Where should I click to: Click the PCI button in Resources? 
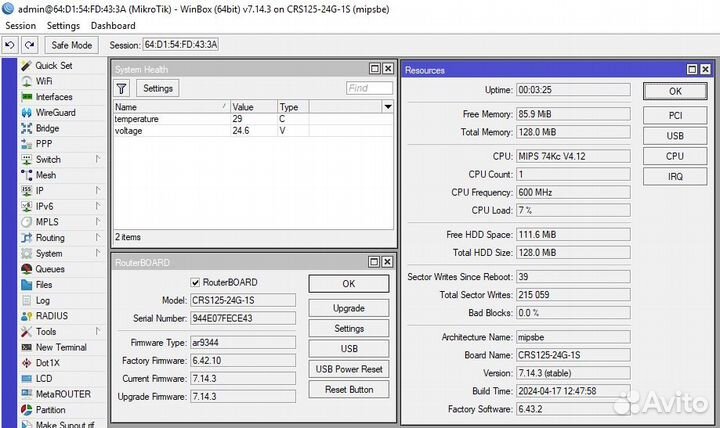tap(675, 115)
